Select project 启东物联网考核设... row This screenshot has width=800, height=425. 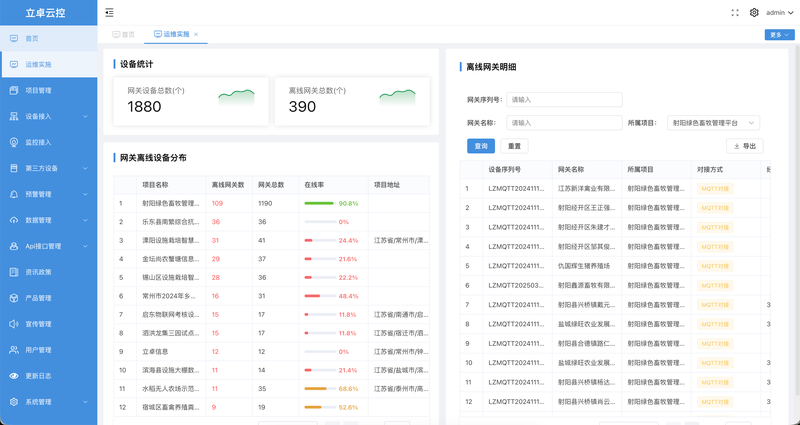[x=271, y=315]
